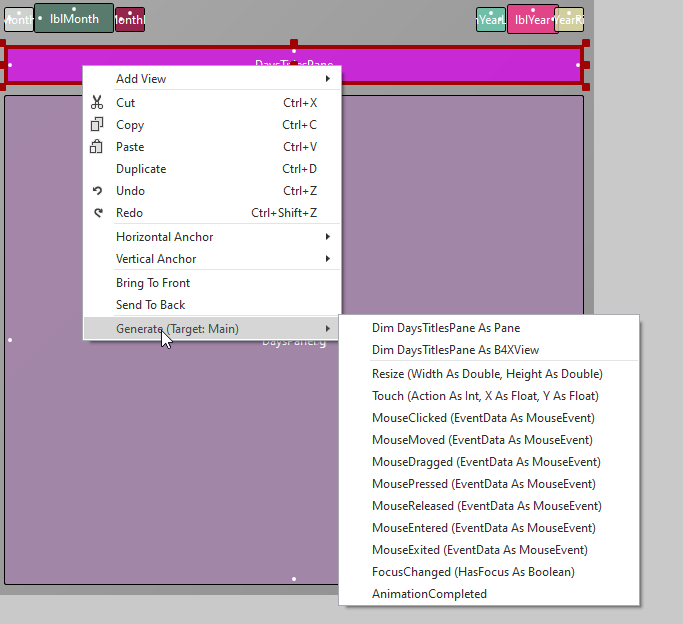Image resolution: width=683 pixels, height=624 pixels.
Task: Generate the MouseReleased event sub
Action: click(x=489, y=506)
